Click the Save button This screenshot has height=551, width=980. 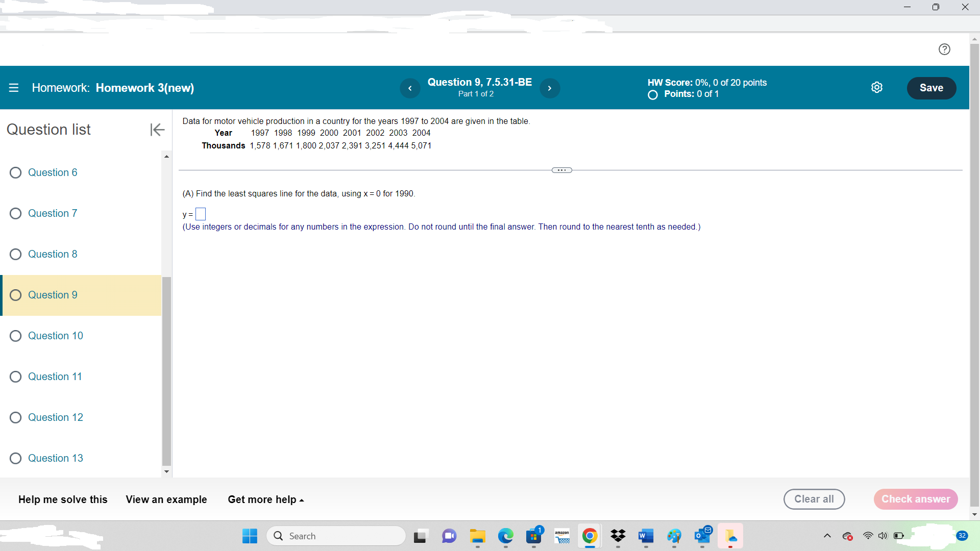[931, 88]
